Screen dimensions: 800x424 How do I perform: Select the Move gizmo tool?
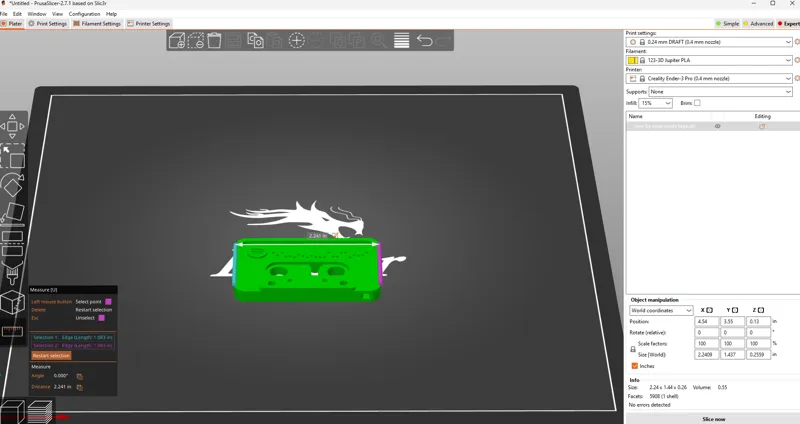(12, 126)
